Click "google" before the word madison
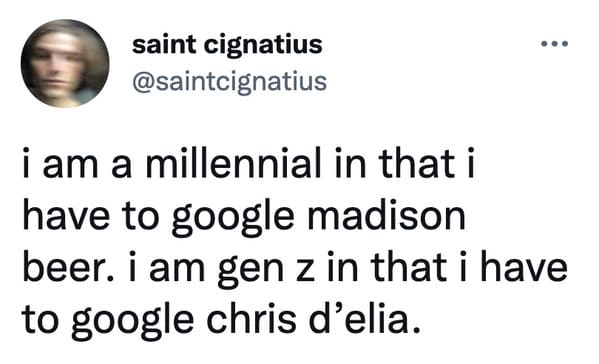 pos(233,219)
